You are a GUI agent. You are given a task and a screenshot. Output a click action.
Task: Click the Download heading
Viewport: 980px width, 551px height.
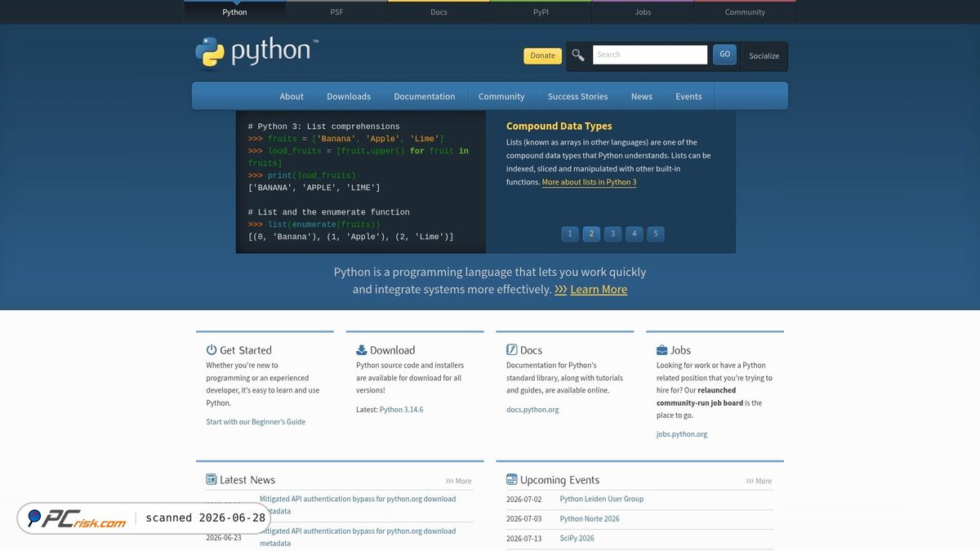pyautogui.click(x=392, y=350)
